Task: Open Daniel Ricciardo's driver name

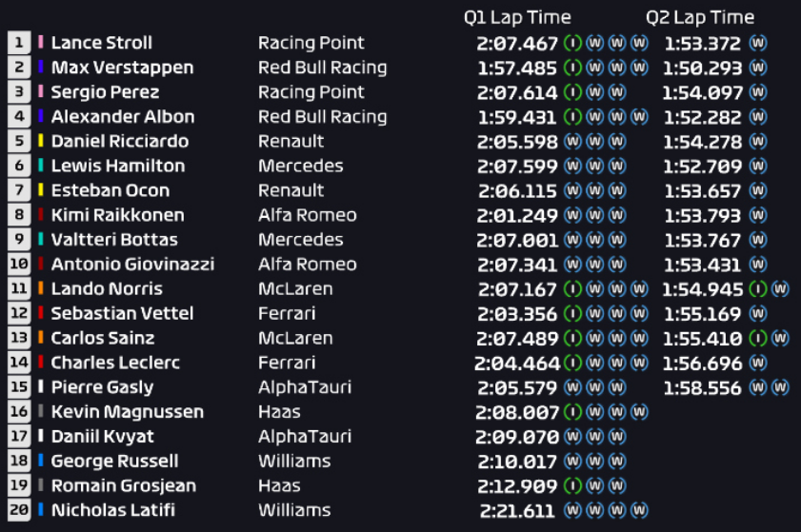Action: (x=119, y=142)
